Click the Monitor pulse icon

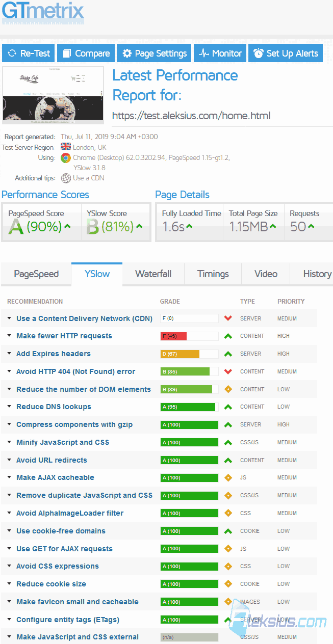tap(204, 53)
